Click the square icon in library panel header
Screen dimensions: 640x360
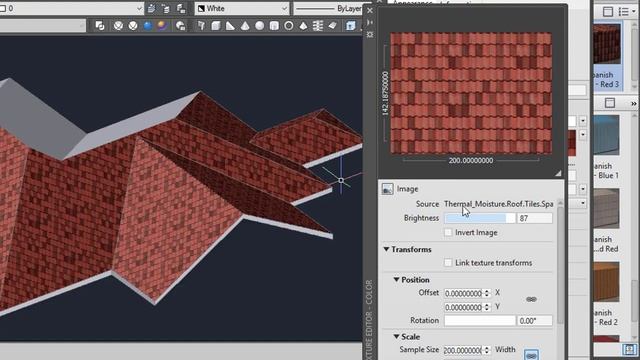(610, 103)
